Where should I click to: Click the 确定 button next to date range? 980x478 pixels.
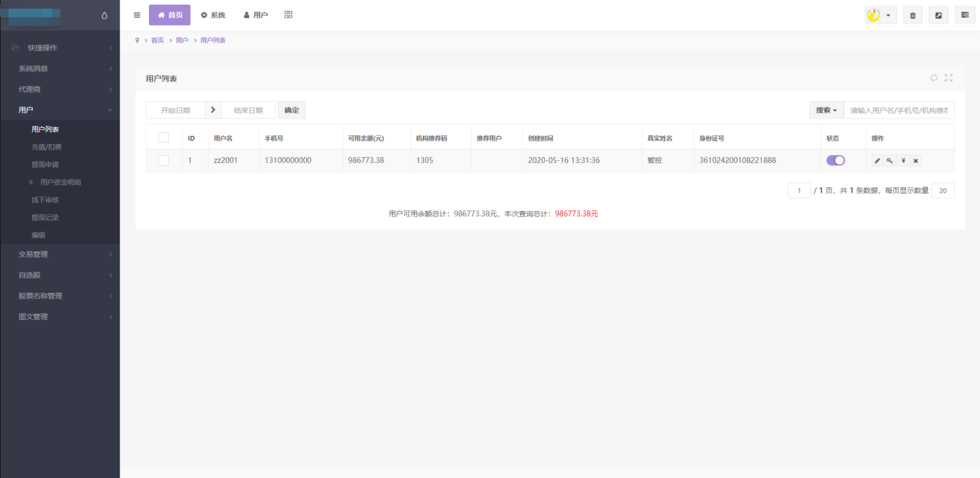click(x=292, y=110)
